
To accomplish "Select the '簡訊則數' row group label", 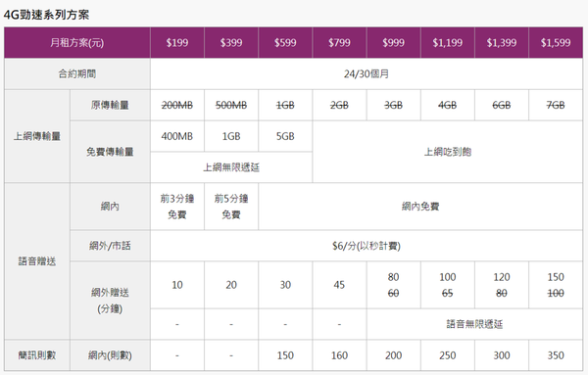I will tap(37, 355).
